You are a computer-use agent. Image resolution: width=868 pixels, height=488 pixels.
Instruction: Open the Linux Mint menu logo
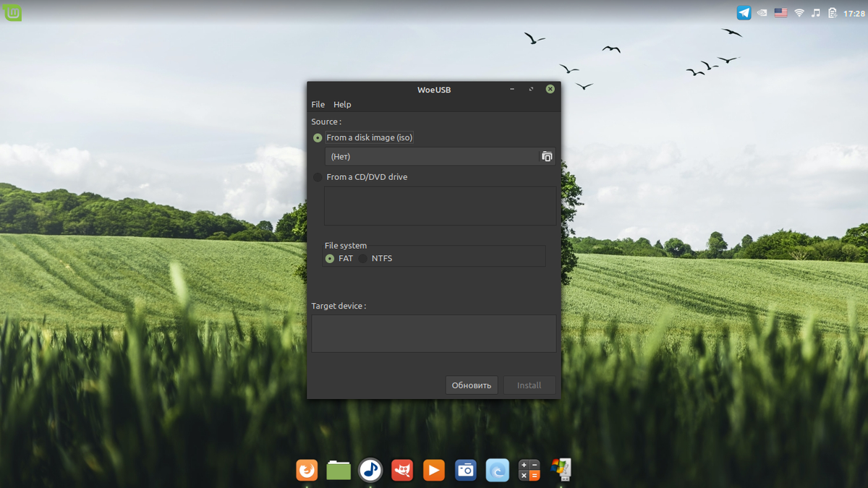(12, 12)
